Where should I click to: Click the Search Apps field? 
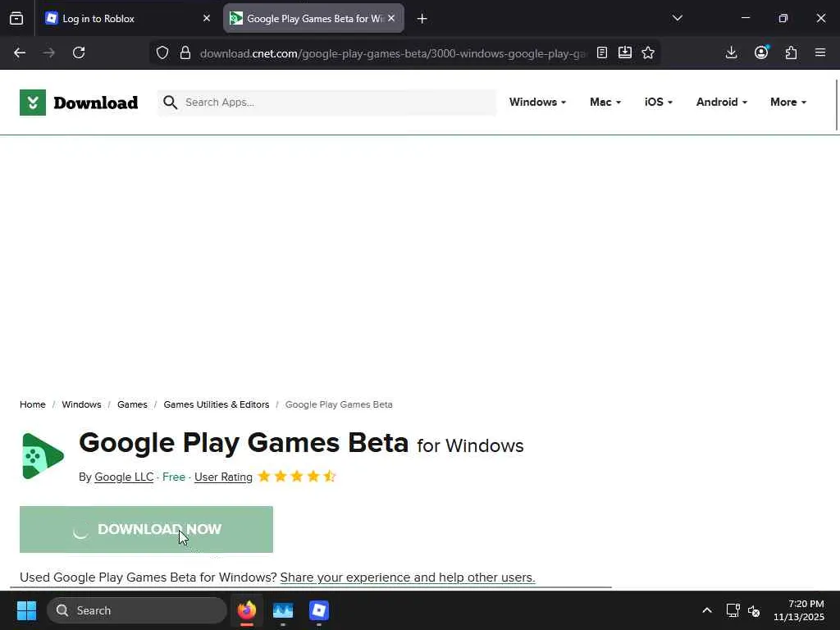click(x=326, y=103)
